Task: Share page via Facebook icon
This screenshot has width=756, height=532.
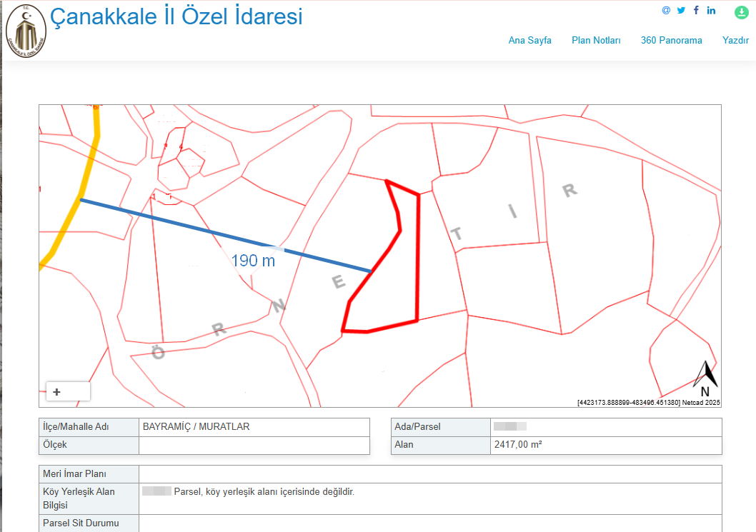Action: coord(696,11)
